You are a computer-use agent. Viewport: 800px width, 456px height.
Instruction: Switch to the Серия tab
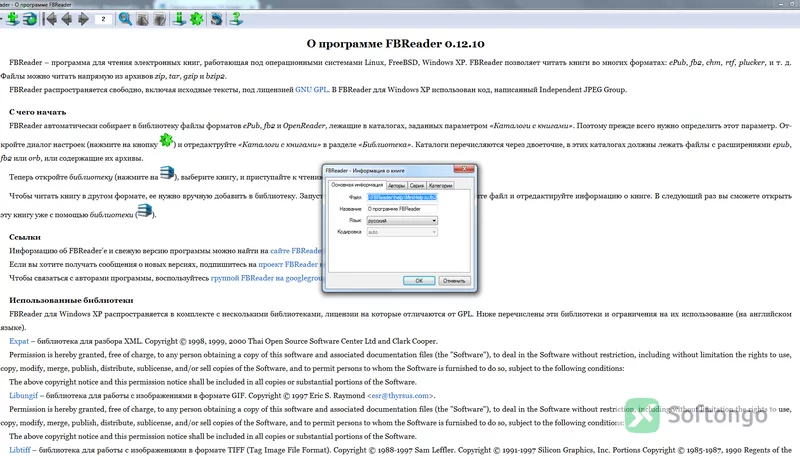pos(417,186)
